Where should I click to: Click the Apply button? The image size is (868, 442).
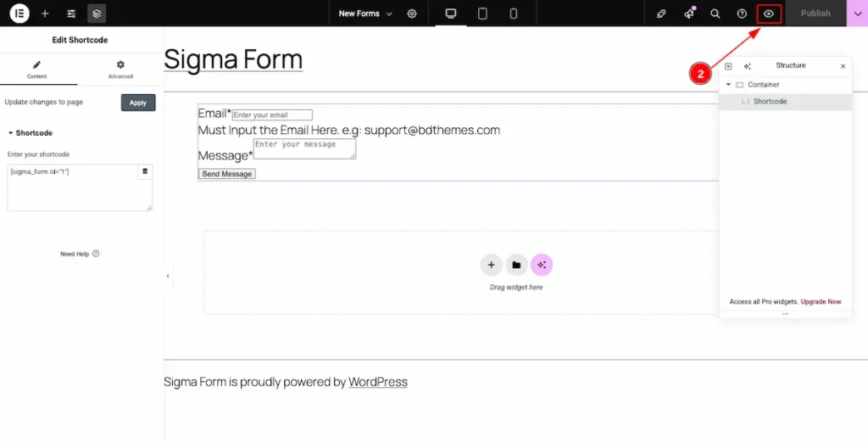click(138, 103)
